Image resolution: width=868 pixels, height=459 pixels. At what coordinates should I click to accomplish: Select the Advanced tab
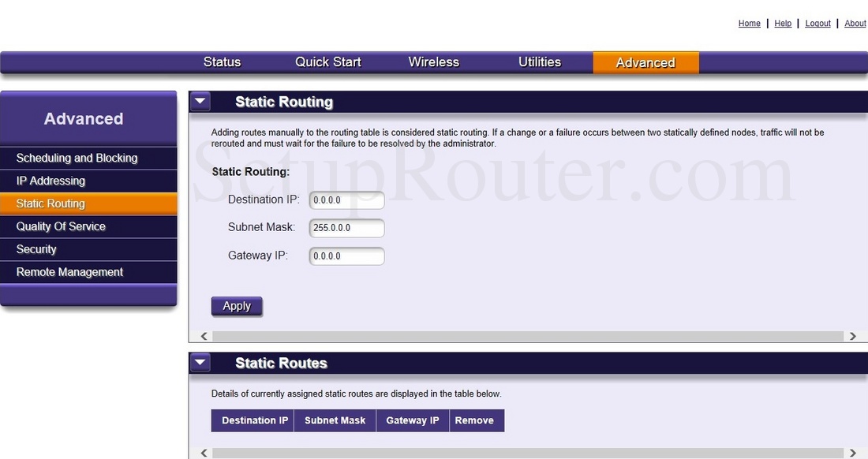[645, 62]
